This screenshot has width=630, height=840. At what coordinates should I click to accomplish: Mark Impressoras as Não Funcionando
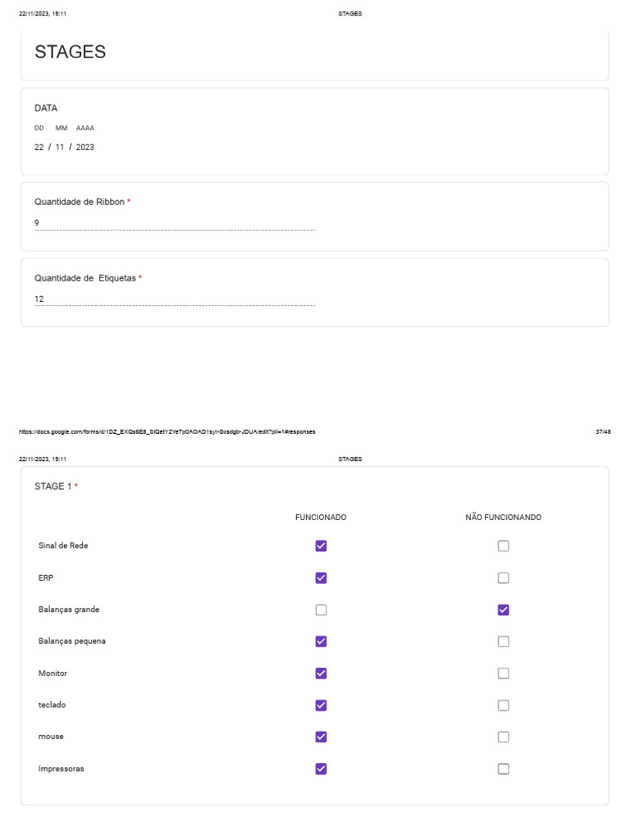click(503, 769)
